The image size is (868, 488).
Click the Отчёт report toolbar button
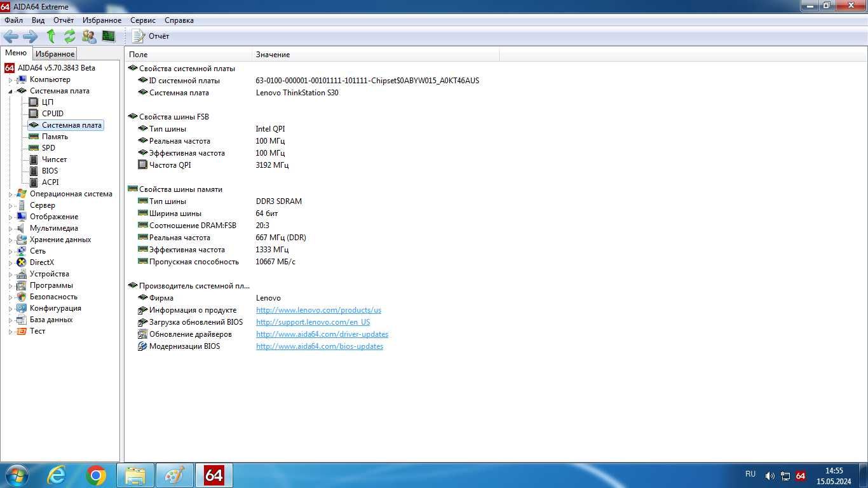[151, 36]
